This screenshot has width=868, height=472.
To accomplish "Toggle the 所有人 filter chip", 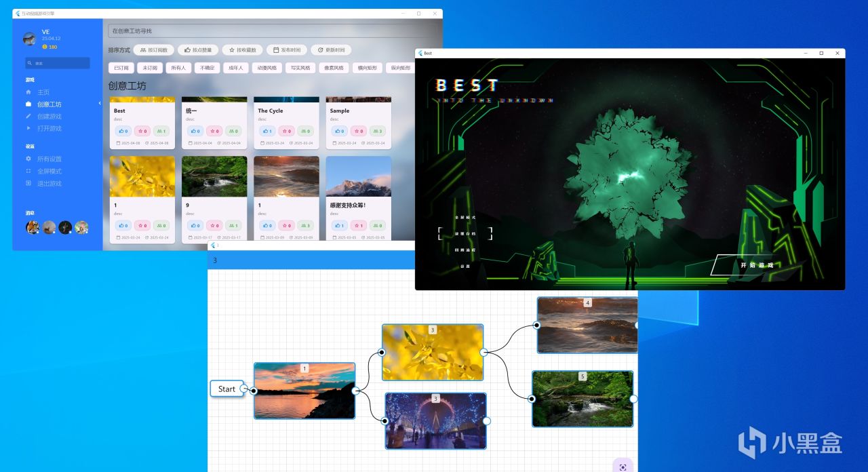I will [178, 68].
